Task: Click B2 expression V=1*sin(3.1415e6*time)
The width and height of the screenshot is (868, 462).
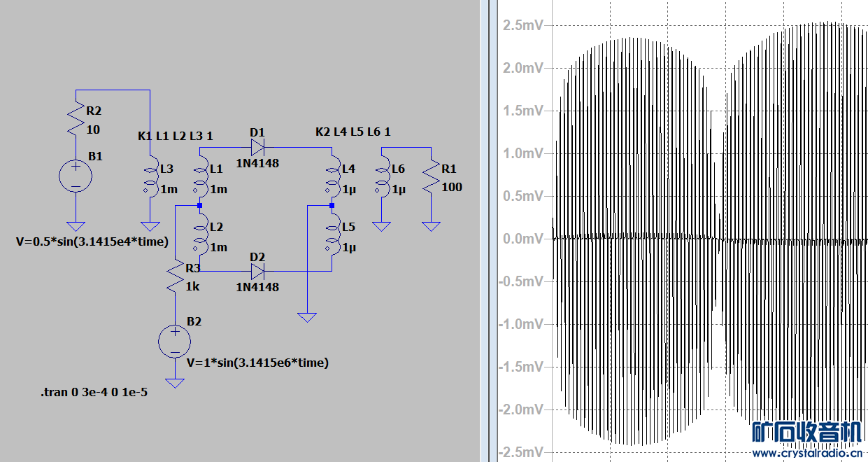Action: [x=257, y=363]
